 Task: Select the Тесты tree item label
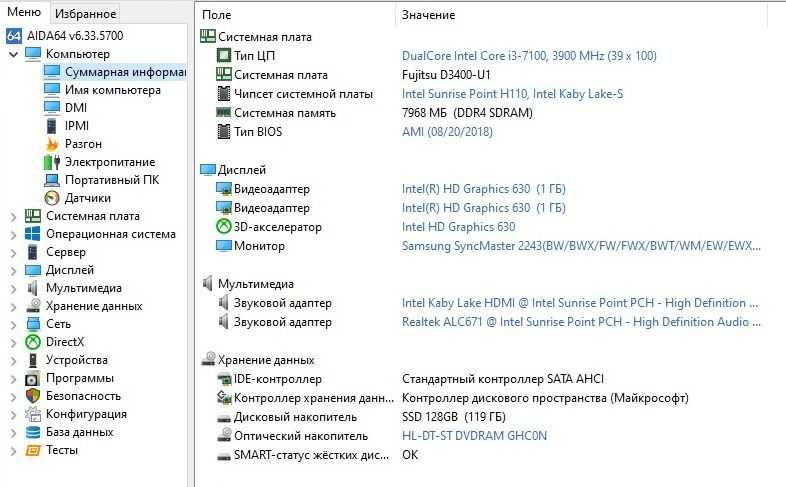coord(62,450)
